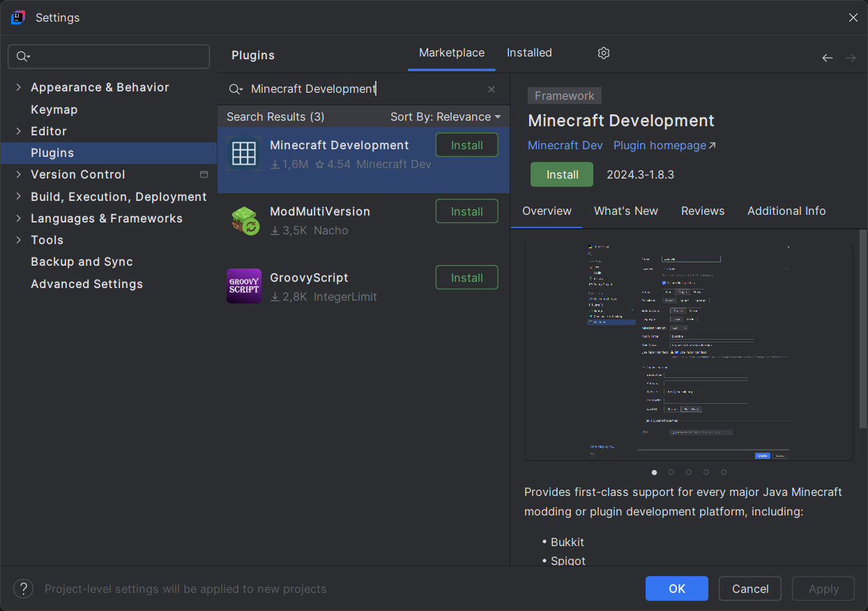This screenshot has width=868, height=611.
Task: Select the second screenshot carousel dot
Action: [x=671, y=472]
